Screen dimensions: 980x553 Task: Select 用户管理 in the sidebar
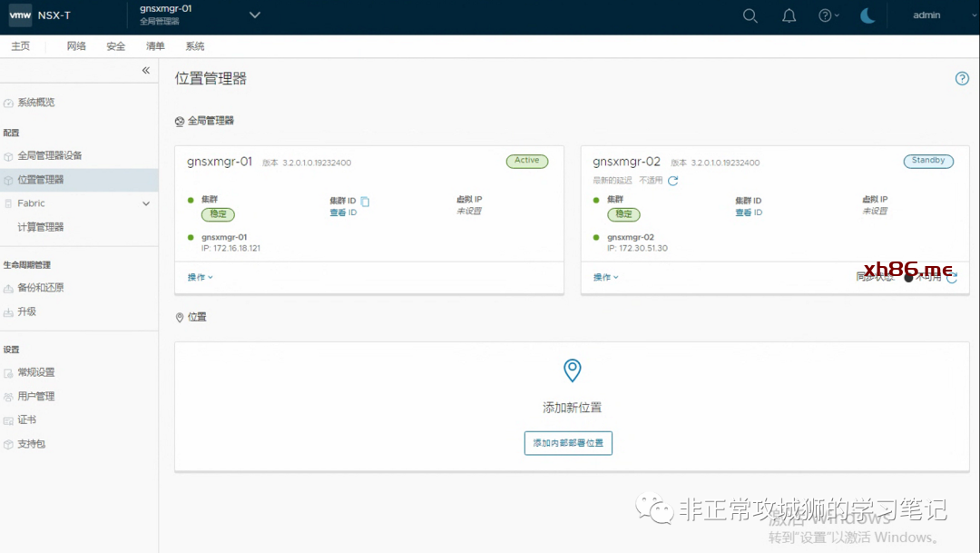tap(36, 396)
